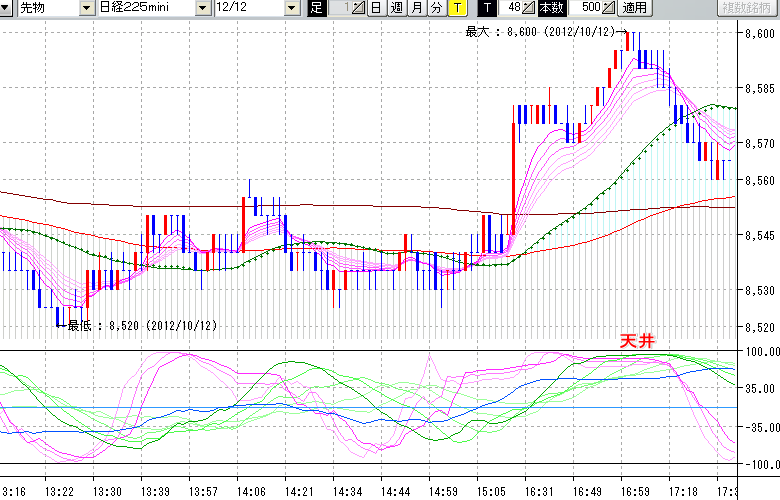Switch chart to 月 (monthly) bars

tap(416, 8)
